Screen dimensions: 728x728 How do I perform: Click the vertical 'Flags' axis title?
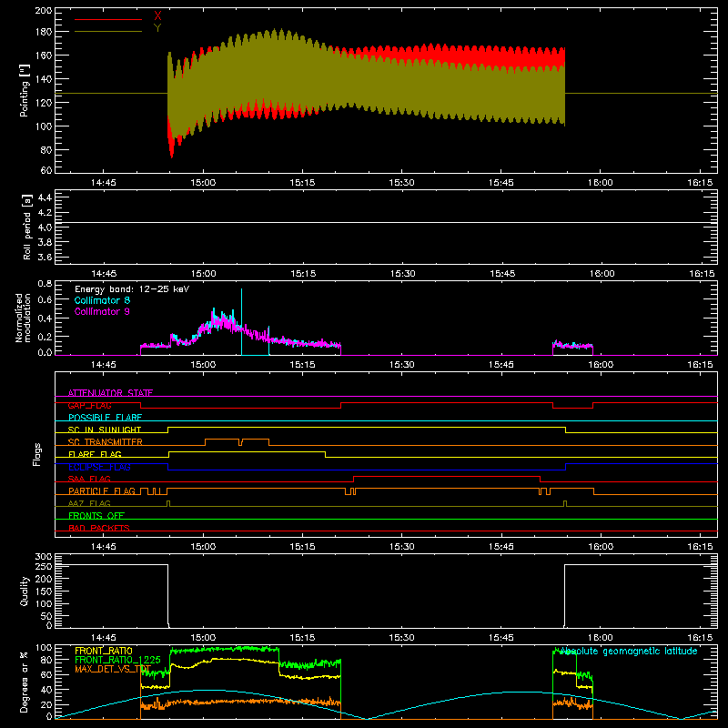pos(36,454)
